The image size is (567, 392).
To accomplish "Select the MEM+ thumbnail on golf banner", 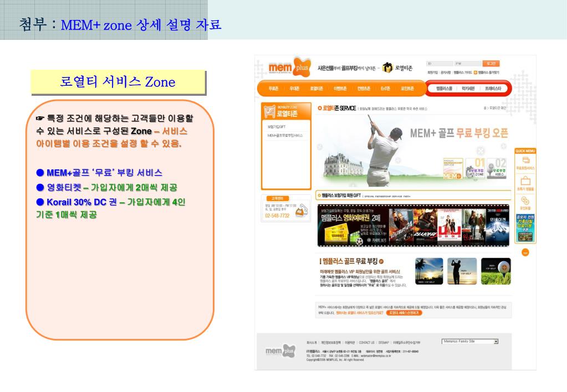I will coord(453,168).
